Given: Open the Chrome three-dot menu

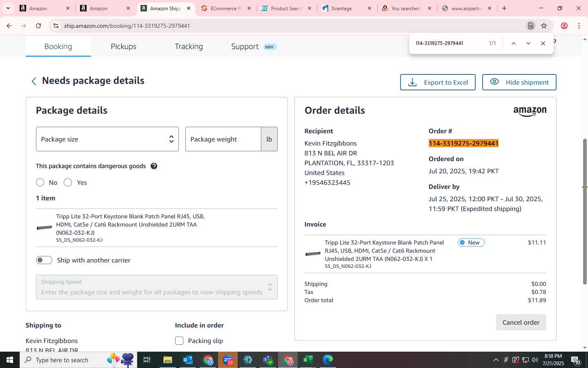Looking at the screenshot, I should click(x=579, y=26).
